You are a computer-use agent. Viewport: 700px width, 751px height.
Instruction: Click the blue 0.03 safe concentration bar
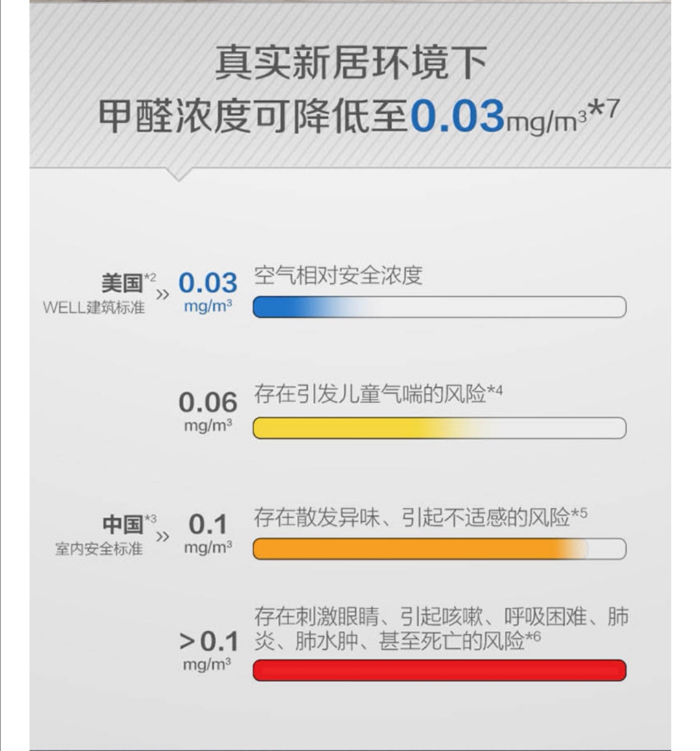439,307
